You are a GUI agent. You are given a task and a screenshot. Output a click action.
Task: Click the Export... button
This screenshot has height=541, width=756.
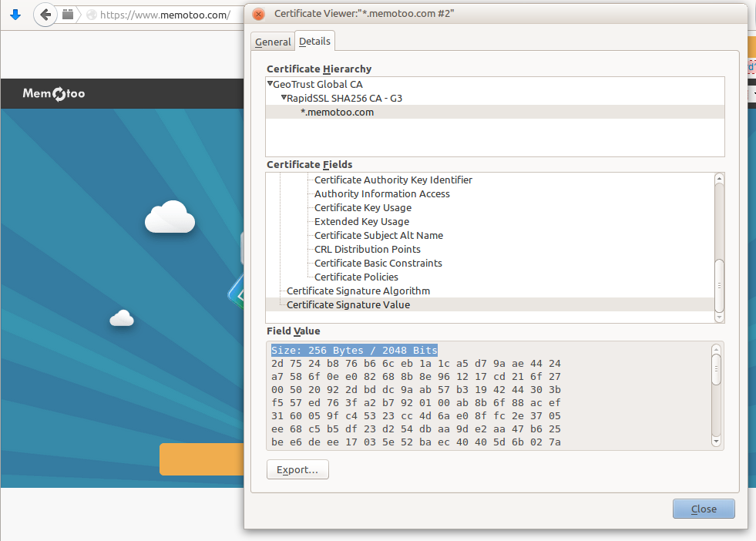[x=297, y=469]
